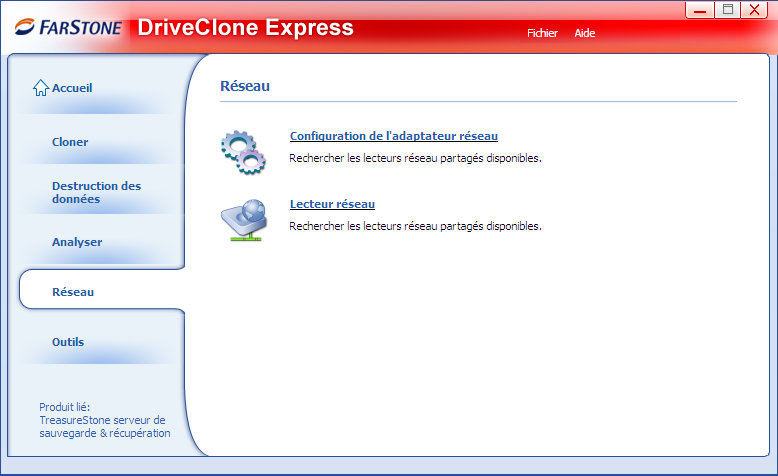Open the Destruction des données section

pos(96,192)
